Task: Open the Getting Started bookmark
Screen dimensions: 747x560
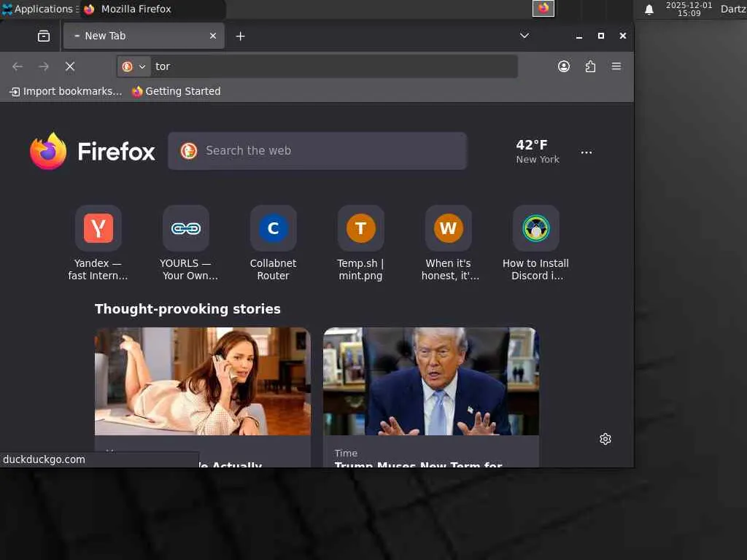Action: (177, 91)
